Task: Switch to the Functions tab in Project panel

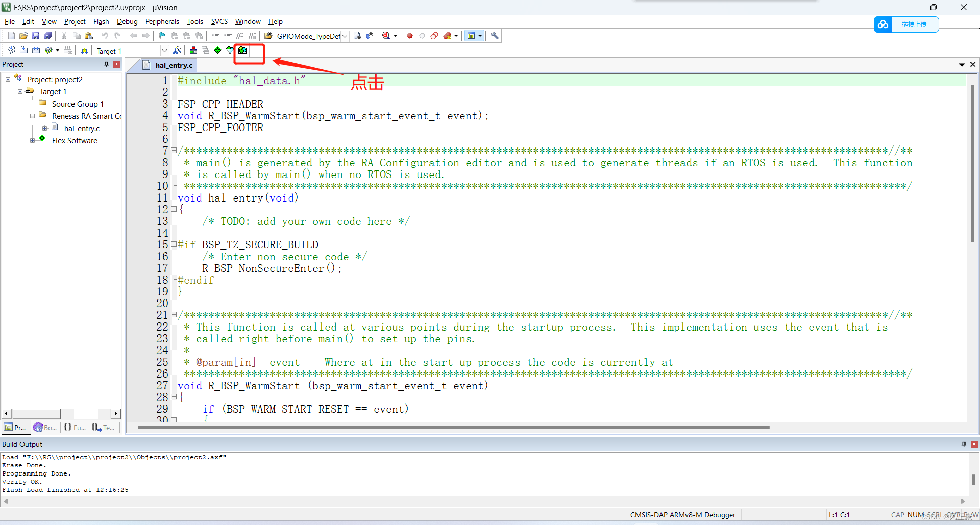Action: [75, 428]
